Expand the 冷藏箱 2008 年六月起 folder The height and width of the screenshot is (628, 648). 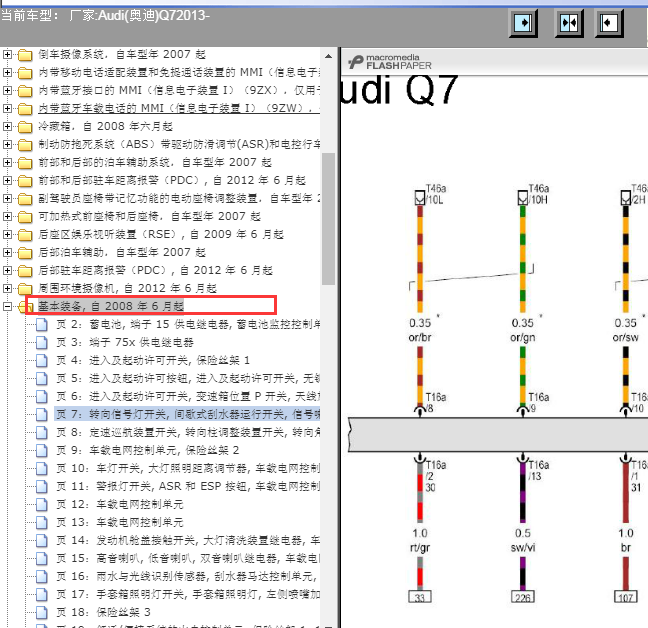7,126
